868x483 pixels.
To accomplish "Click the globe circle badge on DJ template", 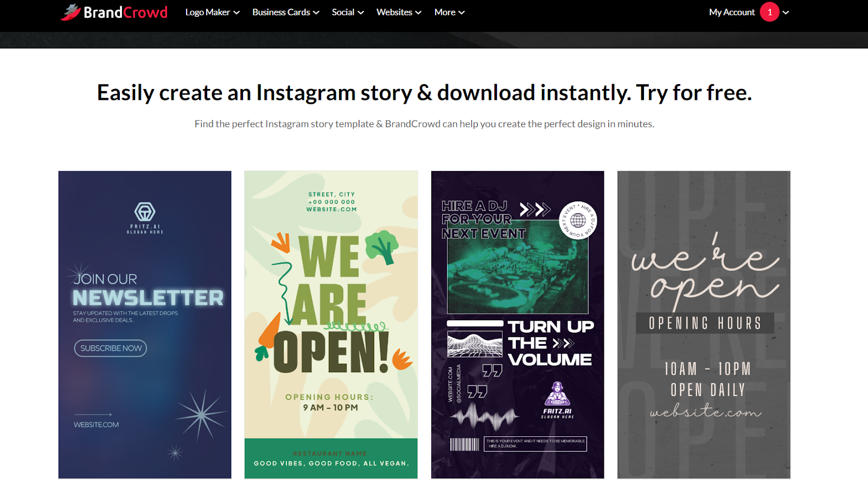I will (578, 220).
